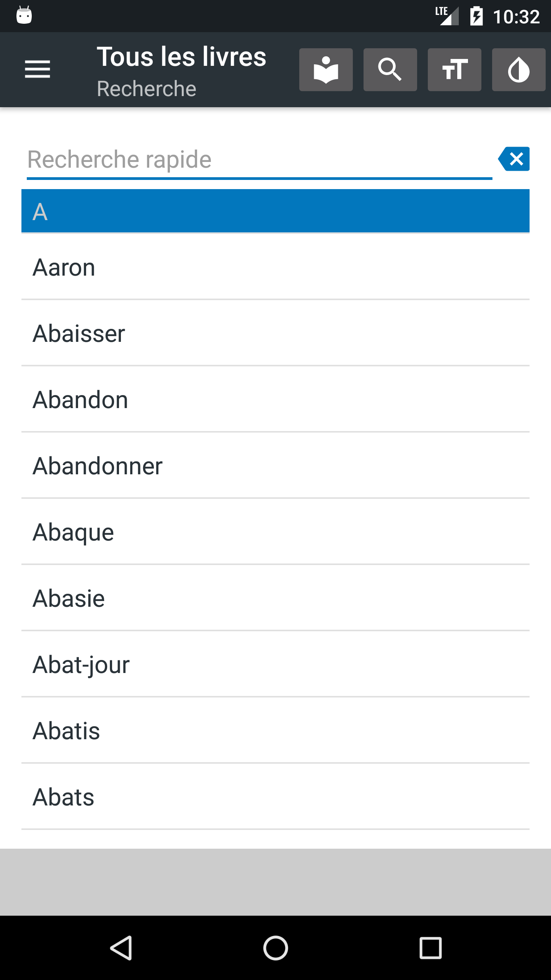The height and width of the screenshot is (980, 551).
Task: Open the Aaron entry
Action: 275,267
